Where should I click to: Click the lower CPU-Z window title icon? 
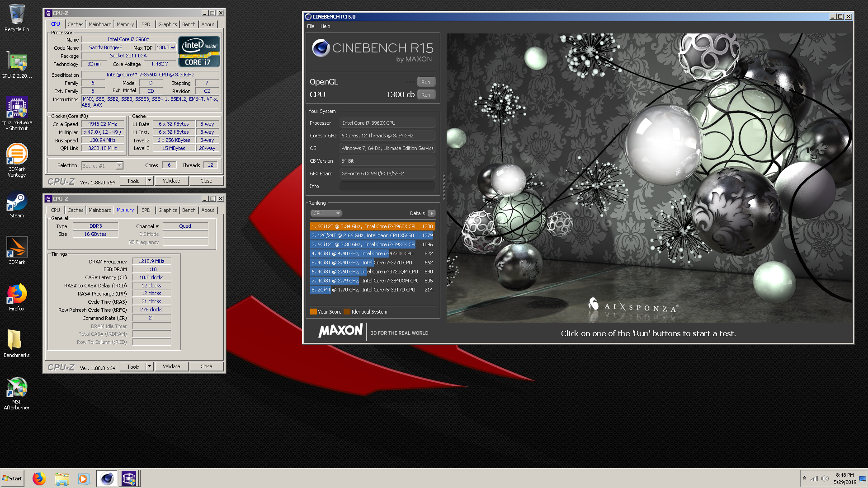click(x=48, y=199)
